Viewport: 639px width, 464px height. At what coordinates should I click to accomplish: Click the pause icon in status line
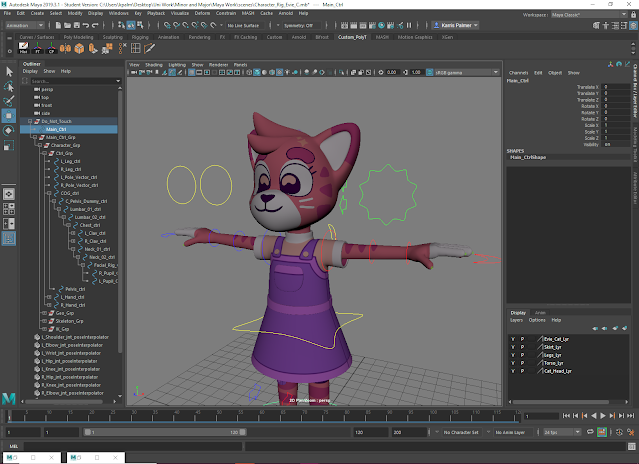409,25
